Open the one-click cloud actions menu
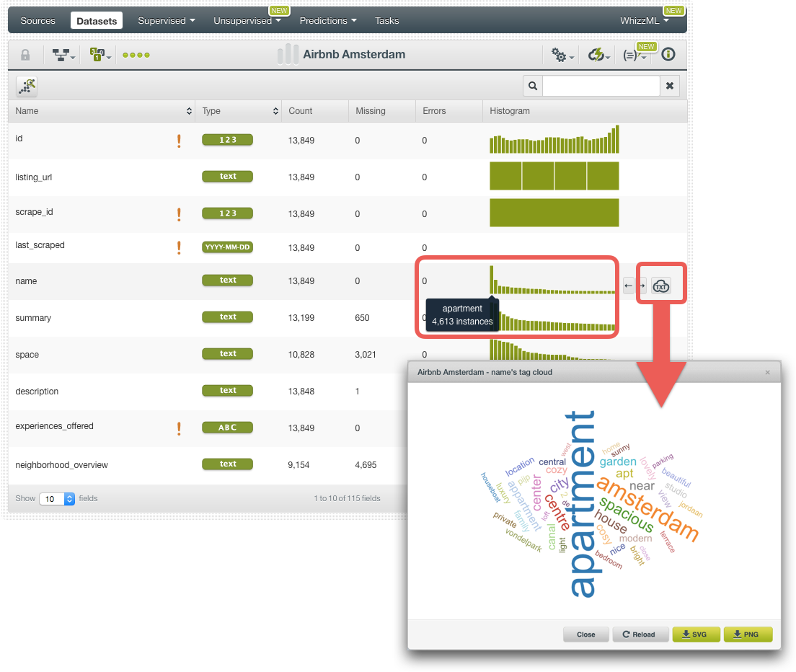 pos(598,55)
